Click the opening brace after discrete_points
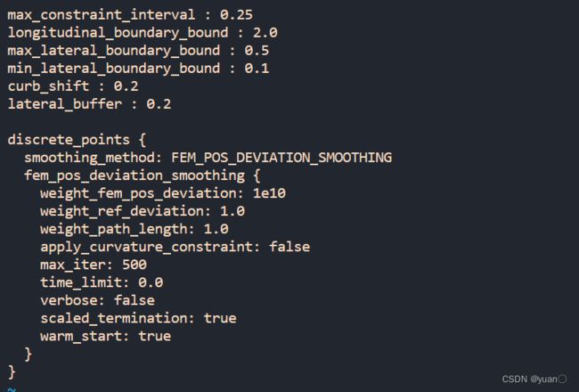This screenshot has height=392, width=579. [x=143, y=140]
